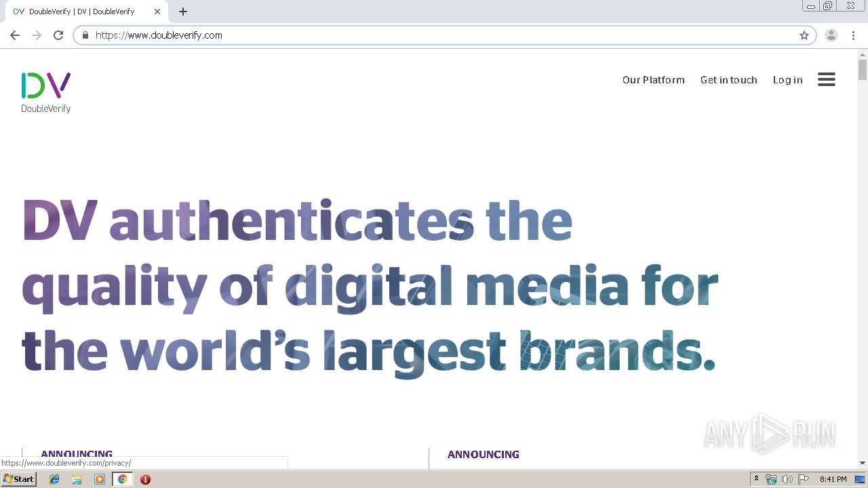Click the network tray icon

click(771, 479)
